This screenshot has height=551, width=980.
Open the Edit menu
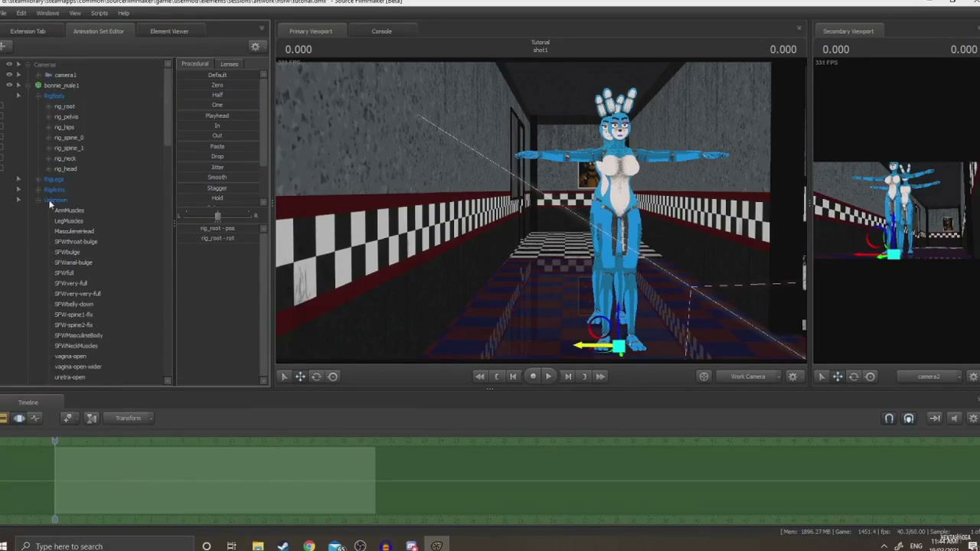(21, 13)
